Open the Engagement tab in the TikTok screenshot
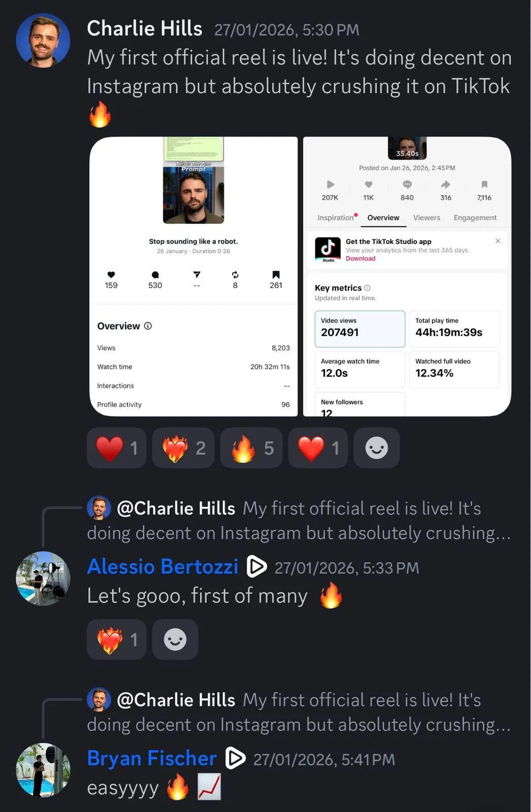The height and width of the screenshot is (812, 531). click(x=475, y=218)
